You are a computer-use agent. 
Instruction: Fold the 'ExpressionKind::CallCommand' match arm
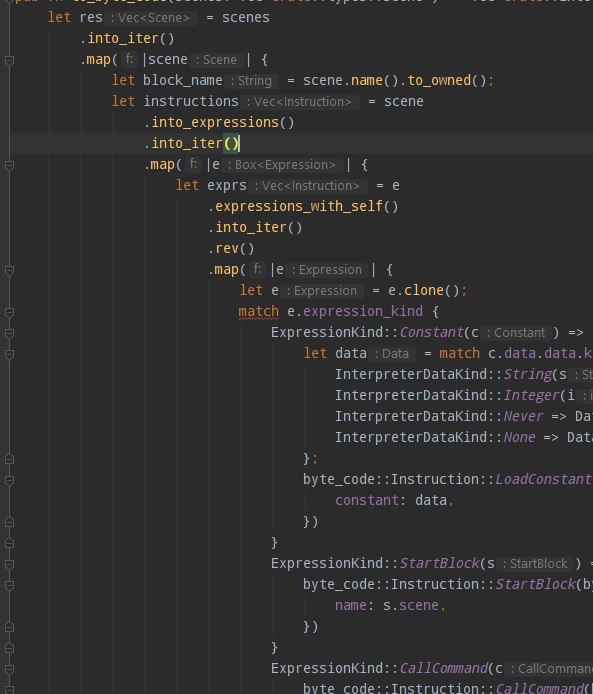9,669
